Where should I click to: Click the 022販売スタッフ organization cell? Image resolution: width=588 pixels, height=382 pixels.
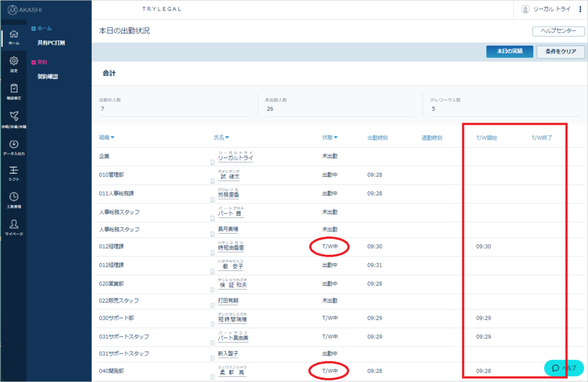point(119,301)
